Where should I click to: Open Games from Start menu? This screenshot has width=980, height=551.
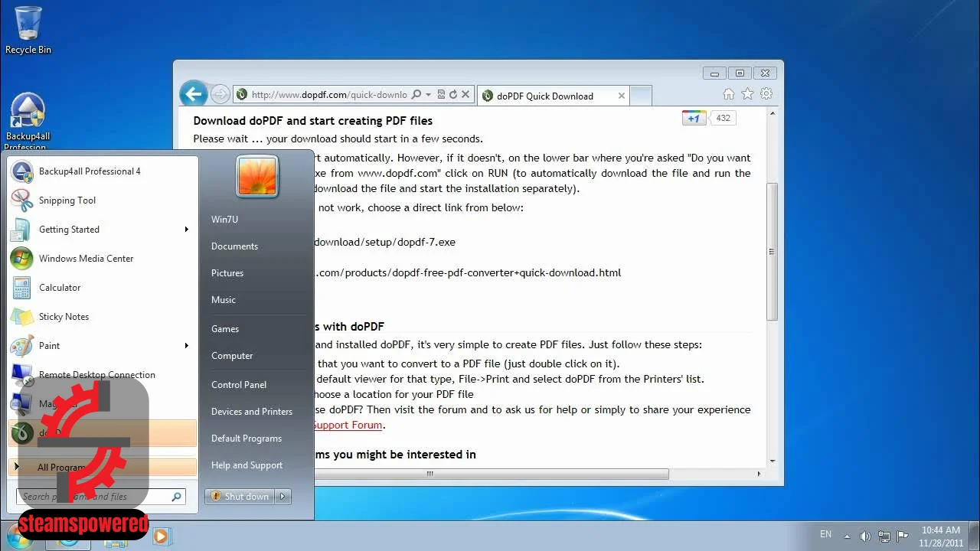225,329
